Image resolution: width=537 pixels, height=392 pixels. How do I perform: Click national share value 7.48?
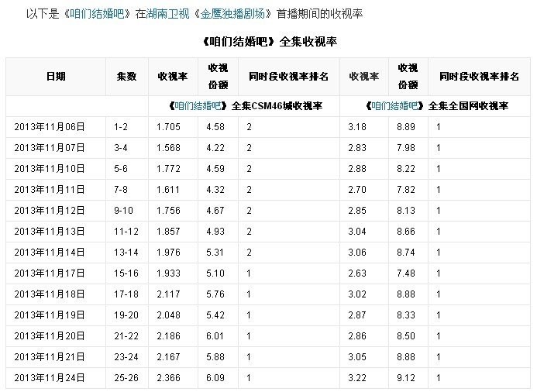click(x=406, y=273)
